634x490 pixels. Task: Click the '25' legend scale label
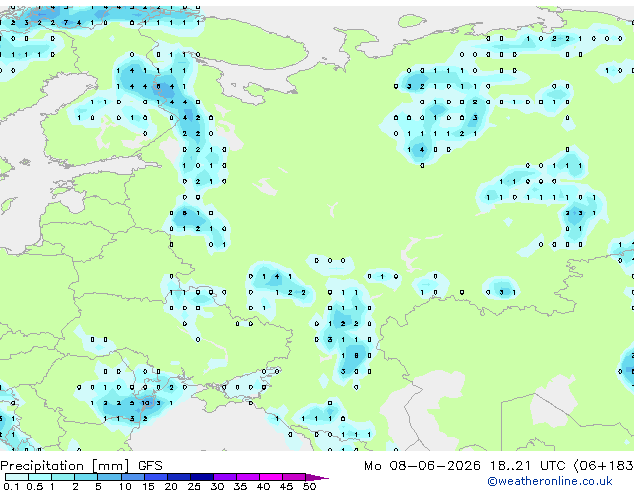[x=194, y=486]
